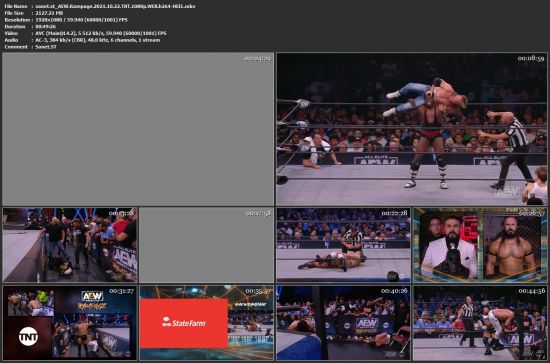Image resolution: width=550 pixels, height=363 pixels.
Task: Select the thumbnail stamped 00:40:26
Action: (343, 323)
